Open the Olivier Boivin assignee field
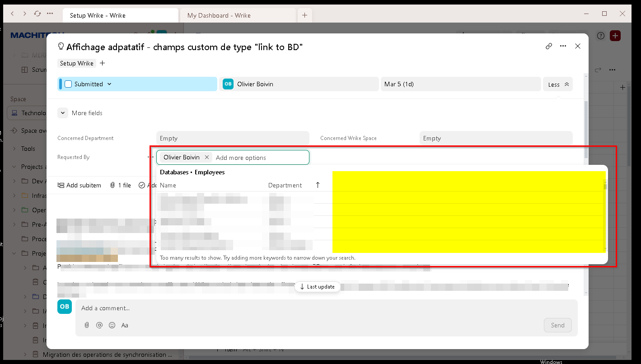 click(299, 84)
